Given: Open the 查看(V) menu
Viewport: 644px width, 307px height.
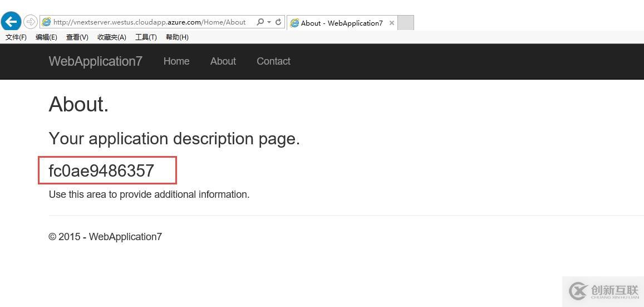Looking at the screenshot, I should click(77, 37).
